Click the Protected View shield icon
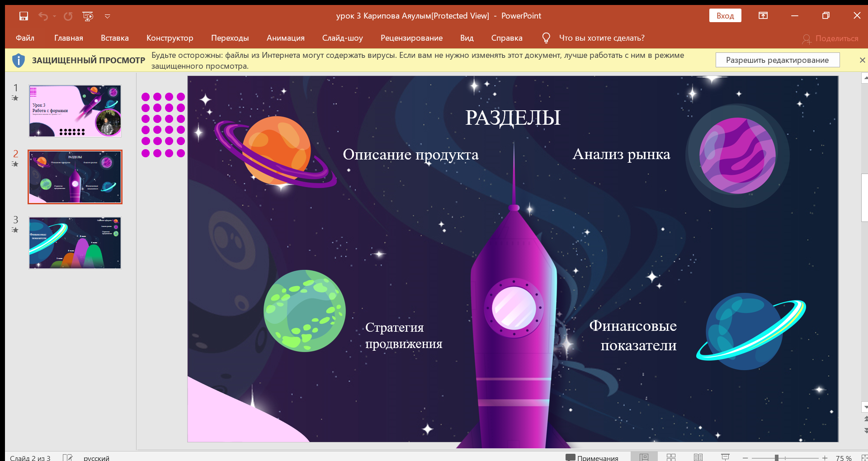Viewport: 868px width, 461px height. point(19,60)
